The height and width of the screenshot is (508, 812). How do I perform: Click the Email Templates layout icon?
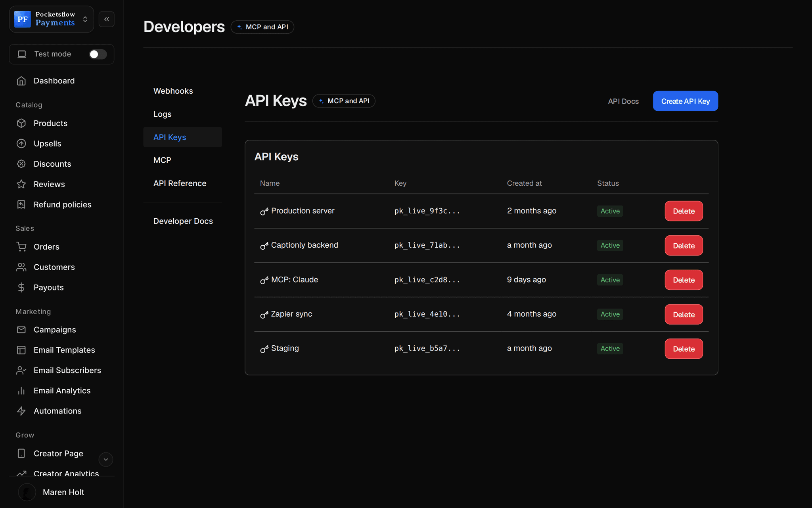[21, 350]
